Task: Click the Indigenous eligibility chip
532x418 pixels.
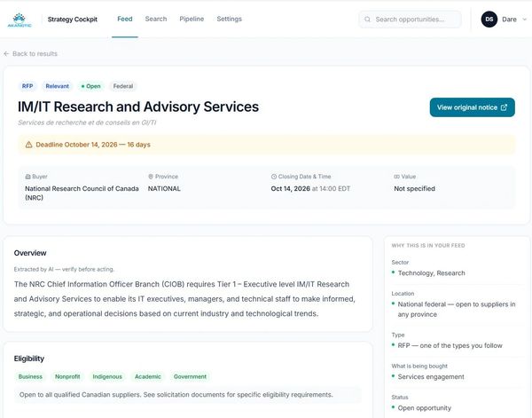Action: pos(107,376)
